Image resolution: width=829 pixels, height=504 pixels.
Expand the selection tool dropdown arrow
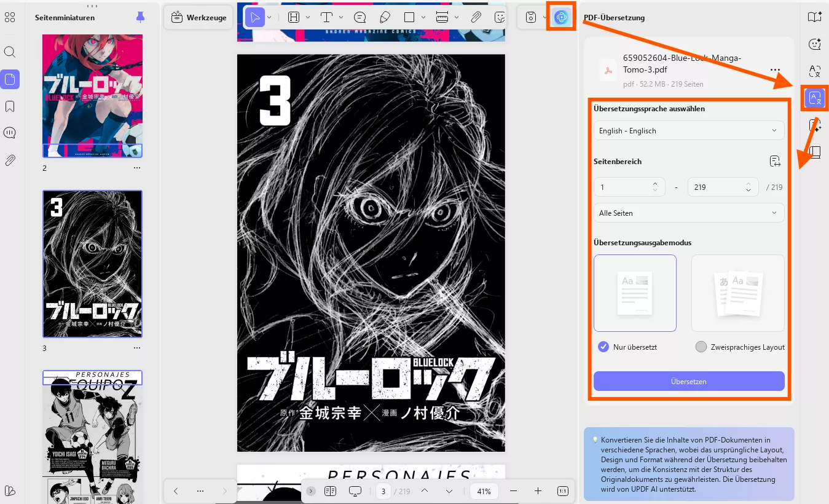(269, 17)
